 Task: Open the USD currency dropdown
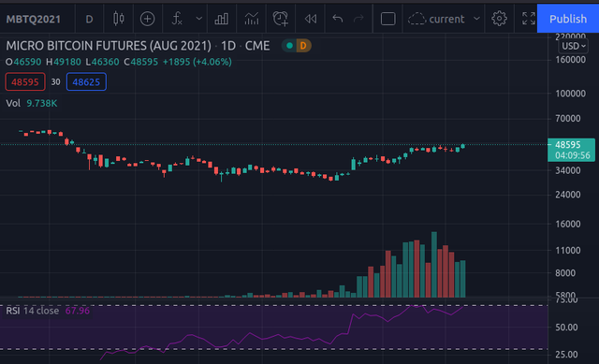coord(574,46)
